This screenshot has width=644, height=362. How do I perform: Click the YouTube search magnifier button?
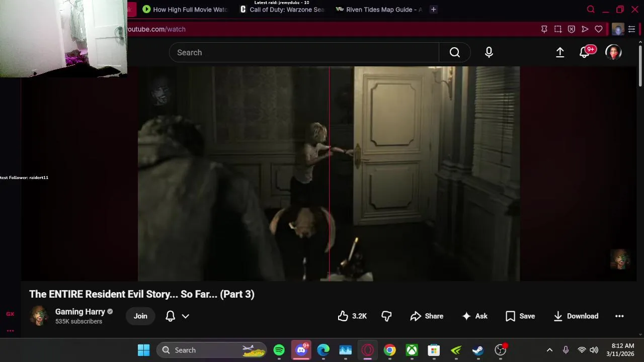(454, 52)
